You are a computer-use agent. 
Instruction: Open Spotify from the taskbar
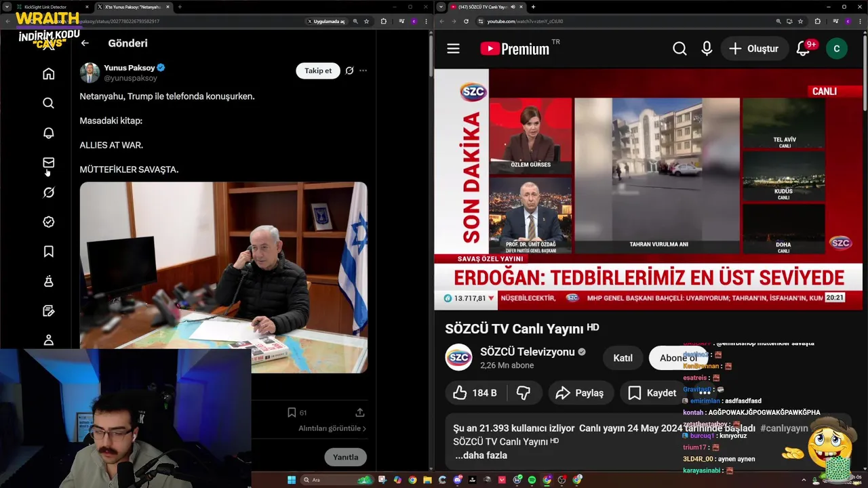click(532, 480)
